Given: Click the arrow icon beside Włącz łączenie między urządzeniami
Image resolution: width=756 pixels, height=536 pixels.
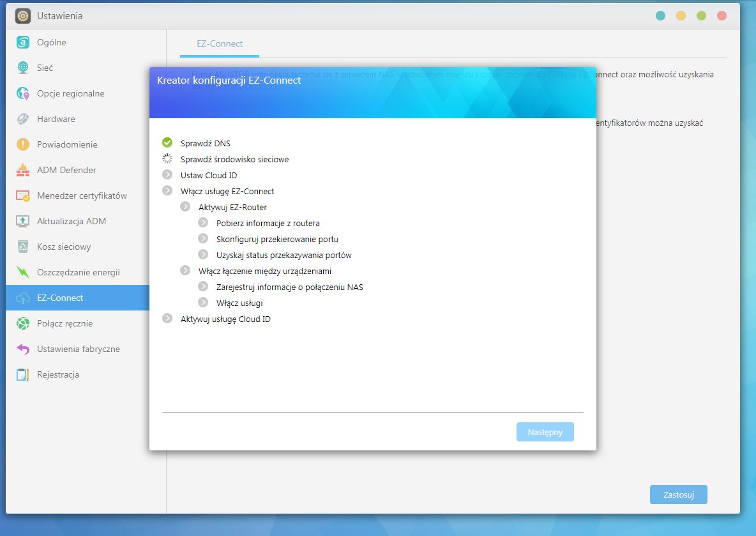Looking at the screenshot, I should click(185, 270).
